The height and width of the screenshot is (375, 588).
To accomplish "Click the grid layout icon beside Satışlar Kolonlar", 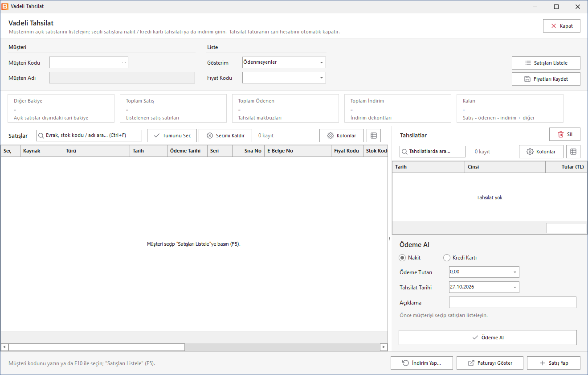I will (x=374, y=136).
